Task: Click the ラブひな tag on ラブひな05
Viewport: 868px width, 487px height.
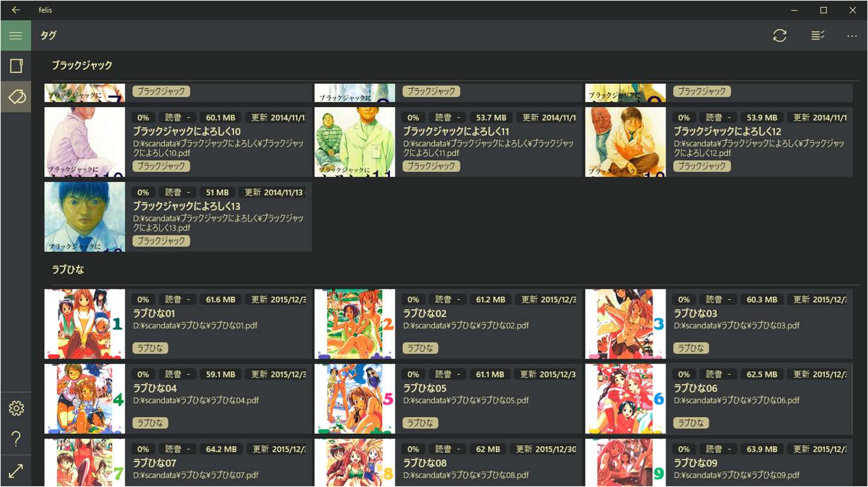Action: coord(420,423)
